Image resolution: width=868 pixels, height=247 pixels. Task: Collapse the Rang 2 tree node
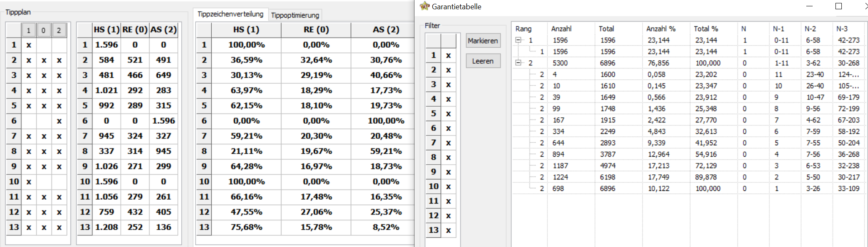click(518, 63)
